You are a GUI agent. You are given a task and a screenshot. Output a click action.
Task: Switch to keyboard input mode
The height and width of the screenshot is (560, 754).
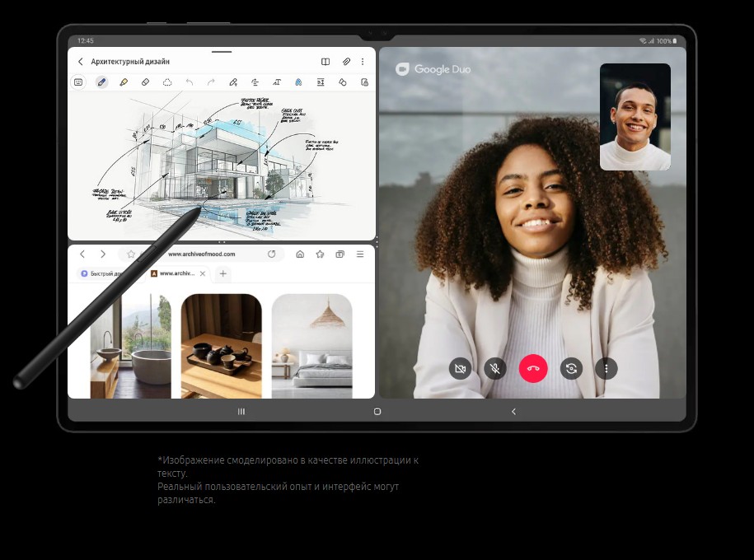coord(79,82)
